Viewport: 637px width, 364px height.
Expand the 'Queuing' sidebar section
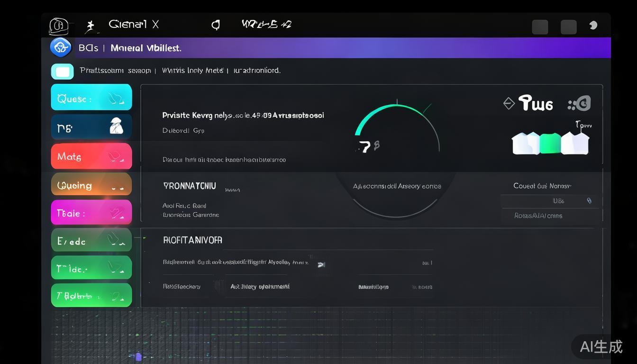coord(91,184)
